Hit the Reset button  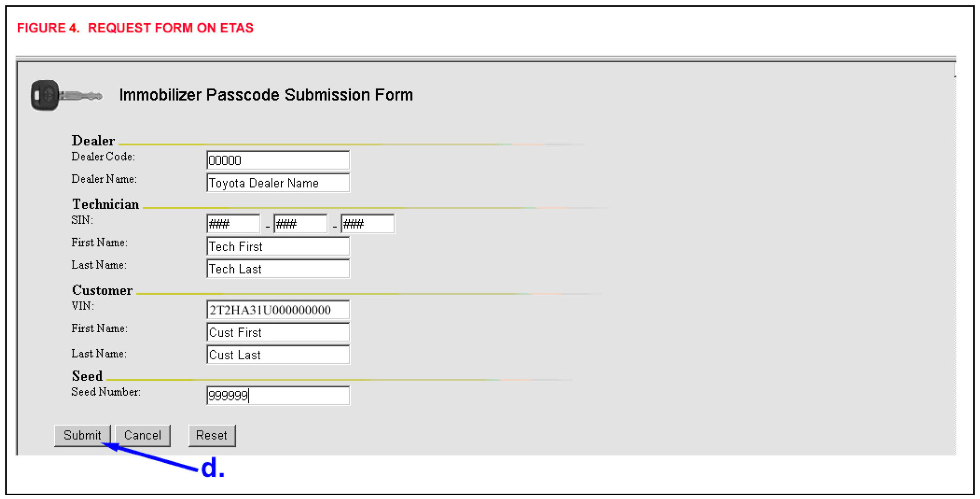[x=212, y=435]
